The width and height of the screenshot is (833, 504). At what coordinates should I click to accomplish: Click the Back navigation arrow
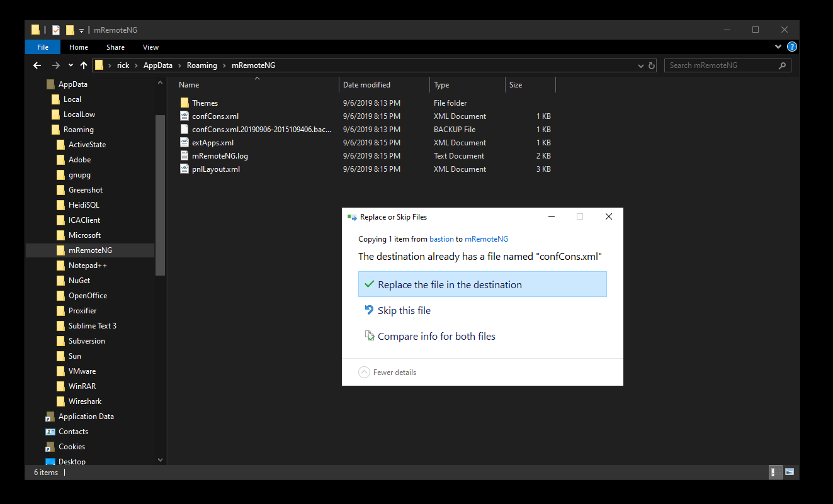[x=37, y=65]
